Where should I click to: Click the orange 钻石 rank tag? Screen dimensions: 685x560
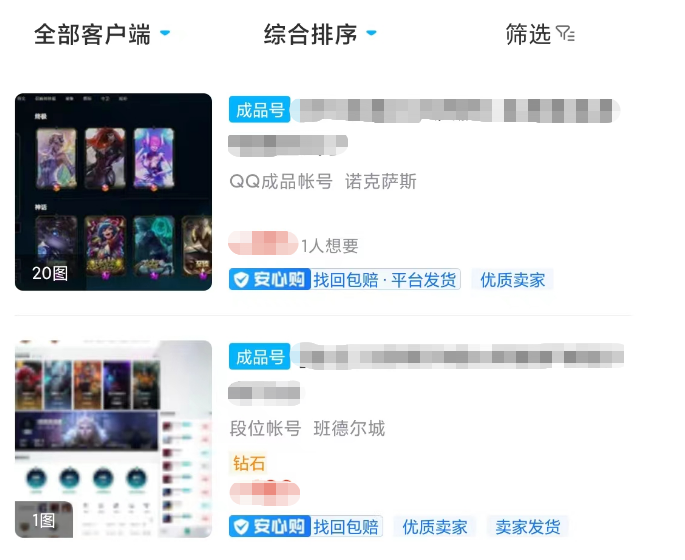tap(249, 463)
